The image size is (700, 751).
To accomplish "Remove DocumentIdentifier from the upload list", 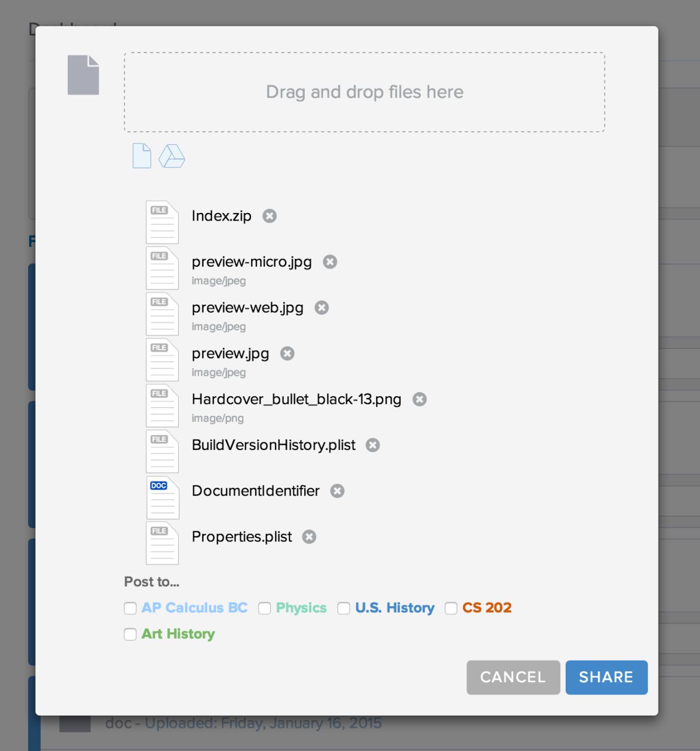I will click(337, 491).
